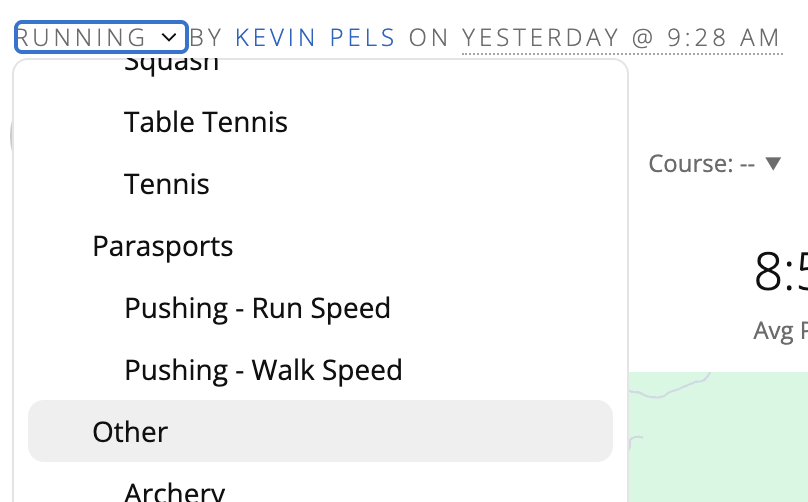808x502 pixels.
Task: Click the down chevron on the Running selector
Action: coord(169,38)
